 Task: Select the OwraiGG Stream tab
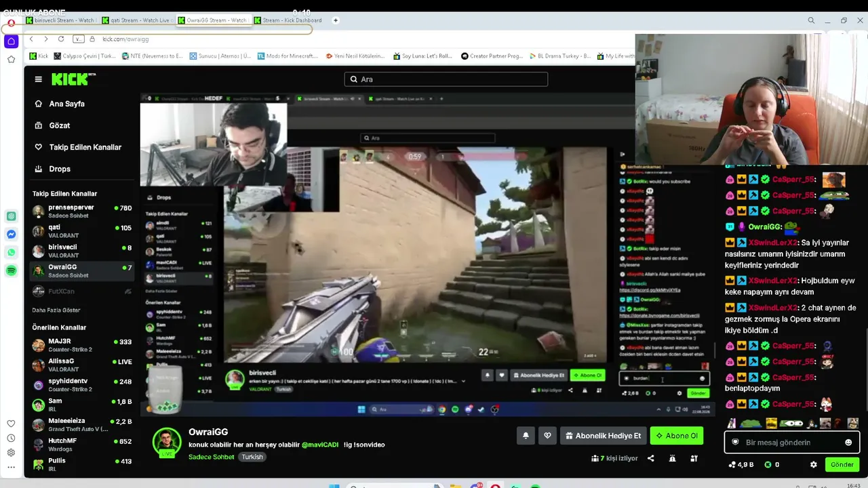214,20
